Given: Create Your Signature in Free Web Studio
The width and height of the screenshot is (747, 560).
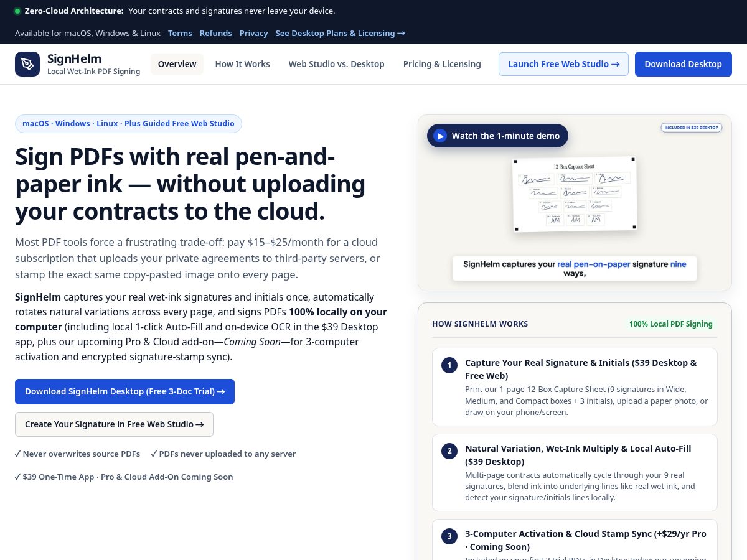Looking at the screenshot, I should click(114, 424).
